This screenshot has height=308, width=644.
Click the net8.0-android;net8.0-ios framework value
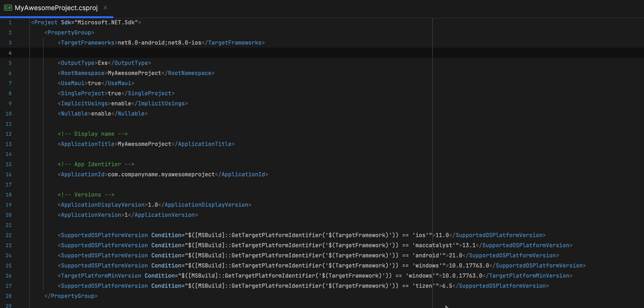click(160, 42)
